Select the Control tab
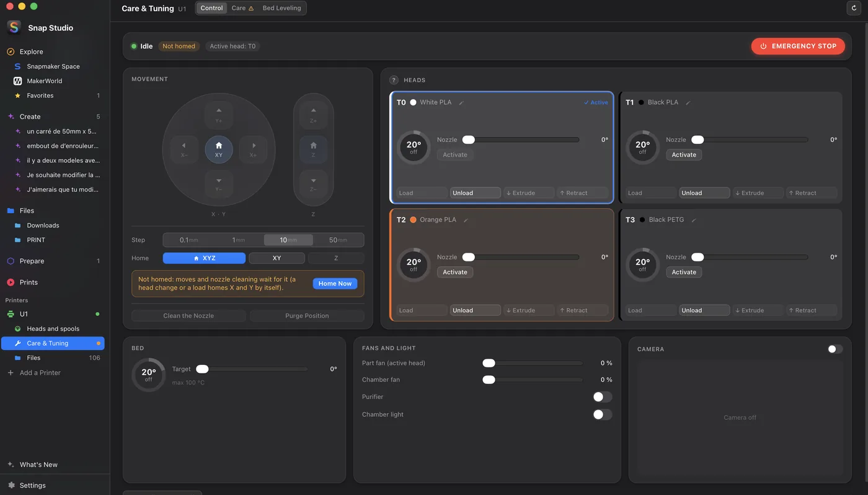868x495 pixels. [x=211, y=8]
